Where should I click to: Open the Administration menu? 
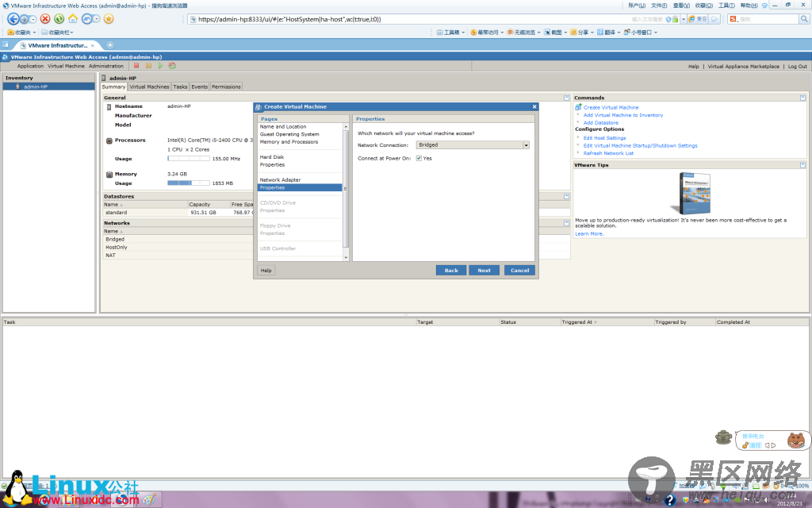point(105,67)
